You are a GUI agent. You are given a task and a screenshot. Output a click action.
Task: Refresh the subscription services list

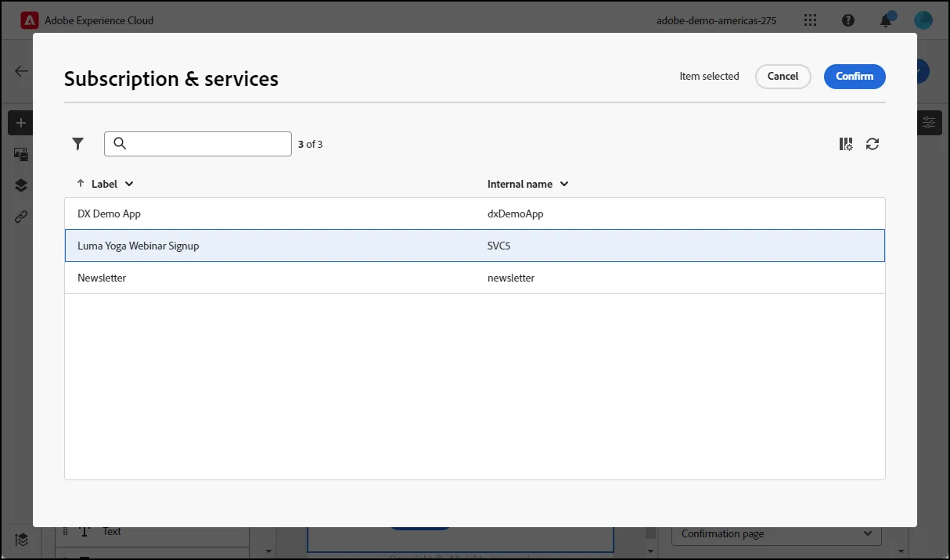[x=873, y=144]
